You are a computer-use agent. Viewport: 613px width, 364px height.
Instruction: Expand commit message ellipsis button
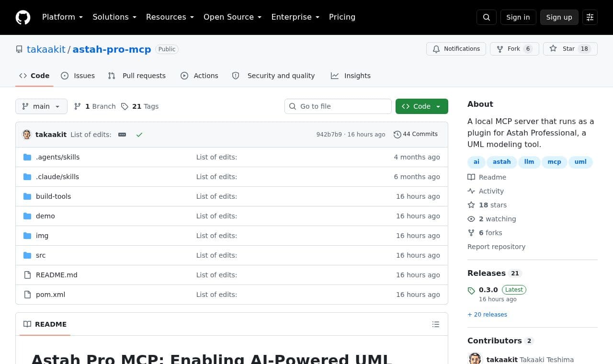[122, 135]
